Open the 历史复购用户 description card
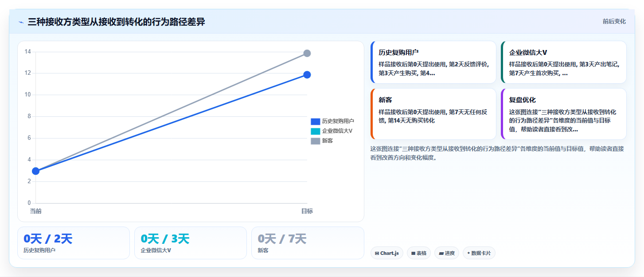The width and height of the screenshot is (644, 277). tap(433, 62)
